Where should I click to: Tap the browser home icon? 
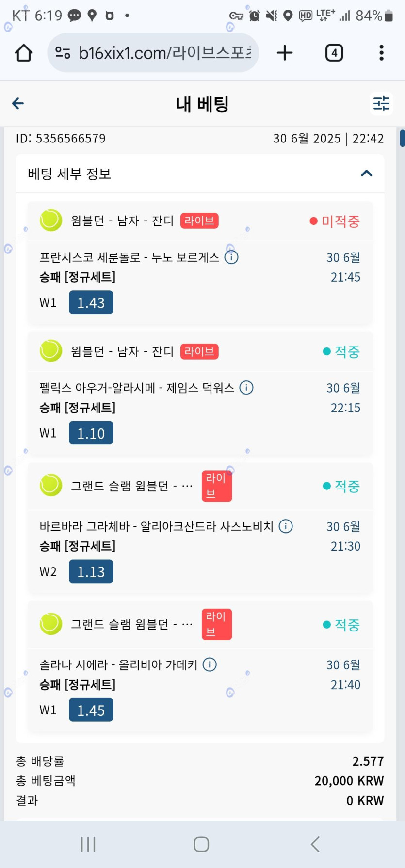(24, 53)
